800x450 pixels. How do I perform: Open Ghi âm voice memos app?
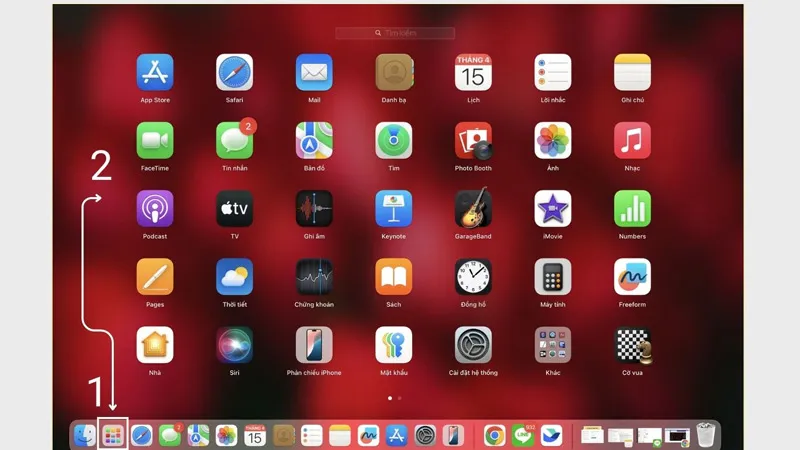coord(314,209)
